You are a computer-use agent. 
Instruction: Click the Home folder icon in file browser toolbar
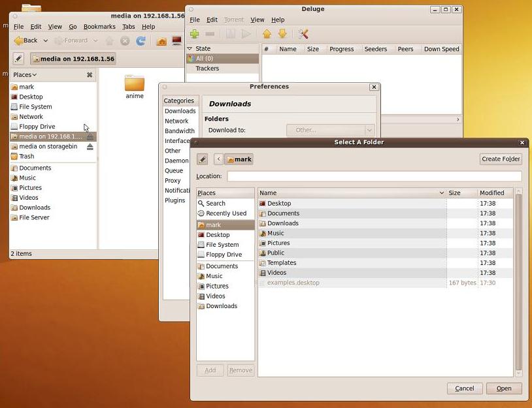pos(161,41)
